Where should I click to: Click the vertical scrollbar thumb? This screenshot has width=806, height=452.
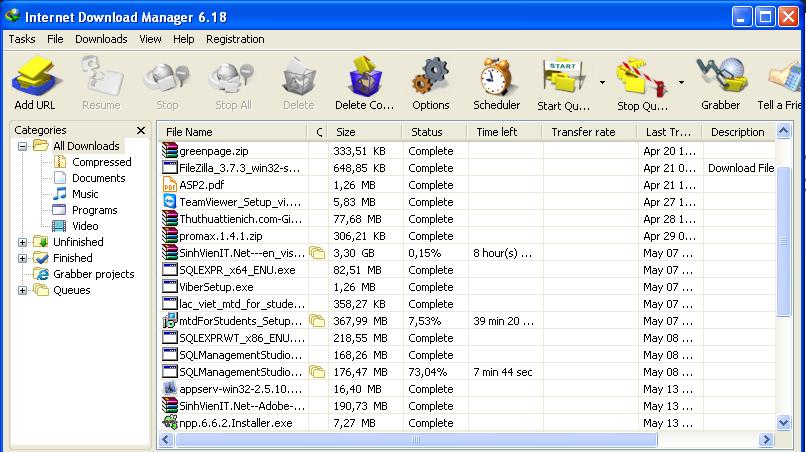783,241
